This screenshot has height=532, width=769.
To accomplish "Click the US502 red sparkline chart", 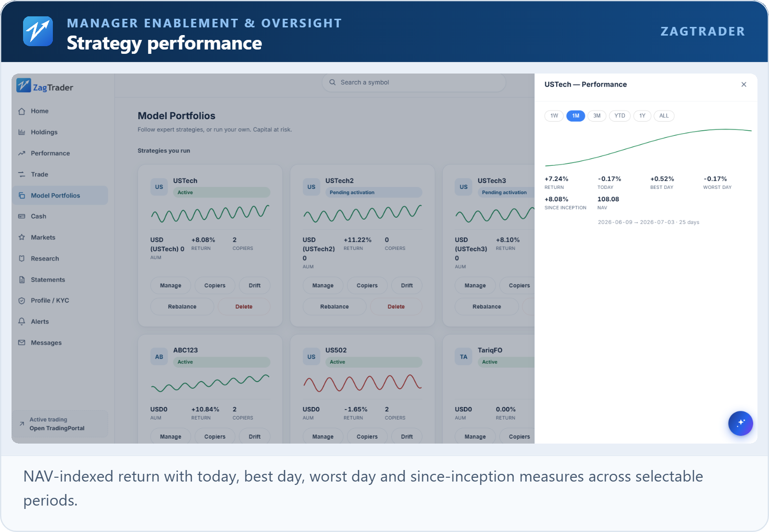I will (362, 383).
